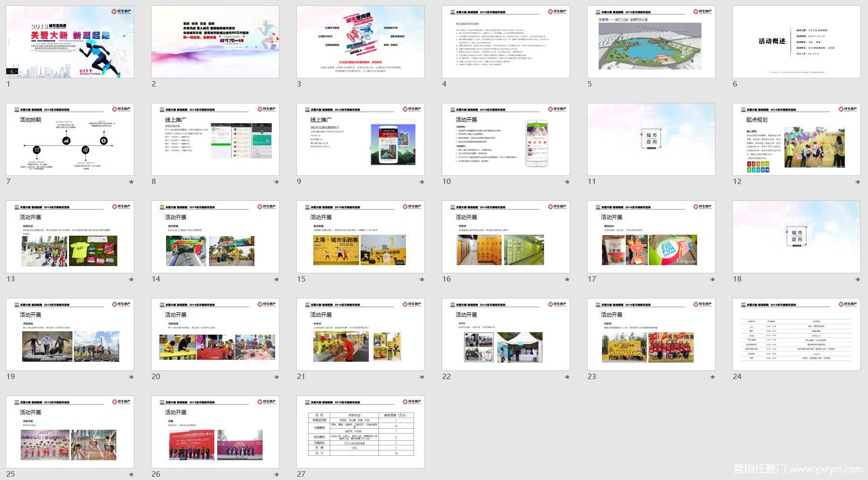This screenshot has height=480, width=868.
Task: Select slide 11 城市定向 section thumbnail
Action: click(651, 140)
